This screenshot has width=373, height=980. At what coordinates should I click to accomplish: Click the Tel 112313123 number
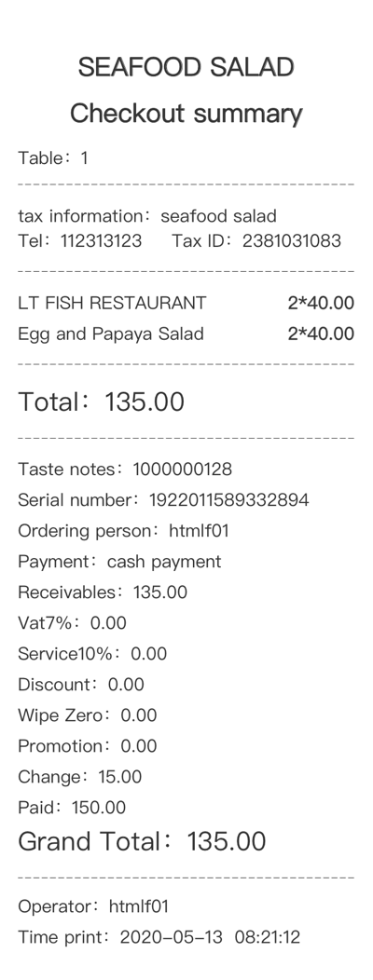tap(79, 240)
